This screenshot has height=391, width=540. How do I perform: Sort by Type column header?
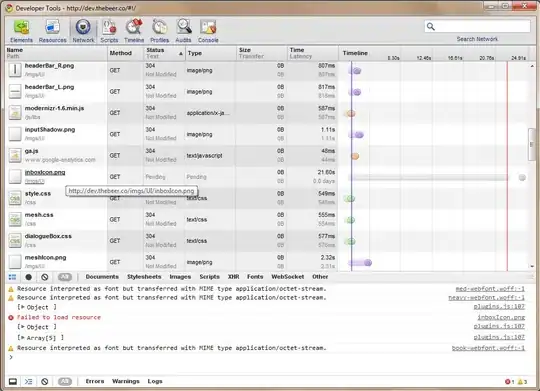[211, 53]
